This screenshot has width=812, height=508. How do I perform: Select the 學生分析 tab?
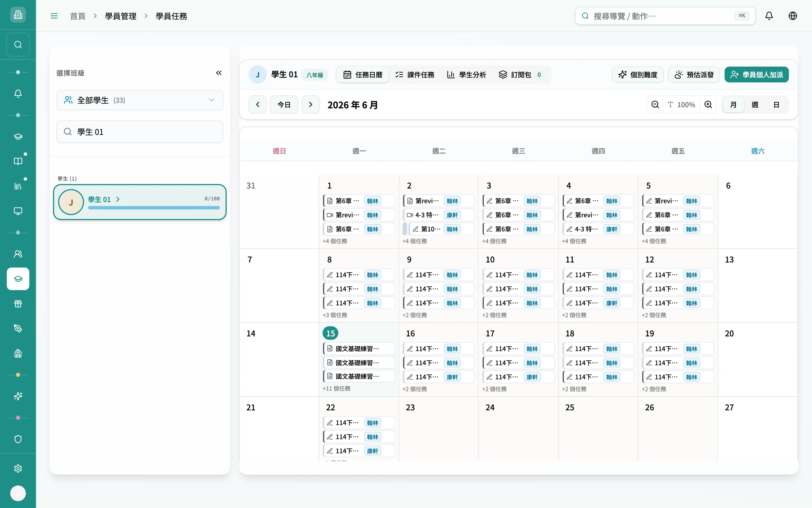467,75
